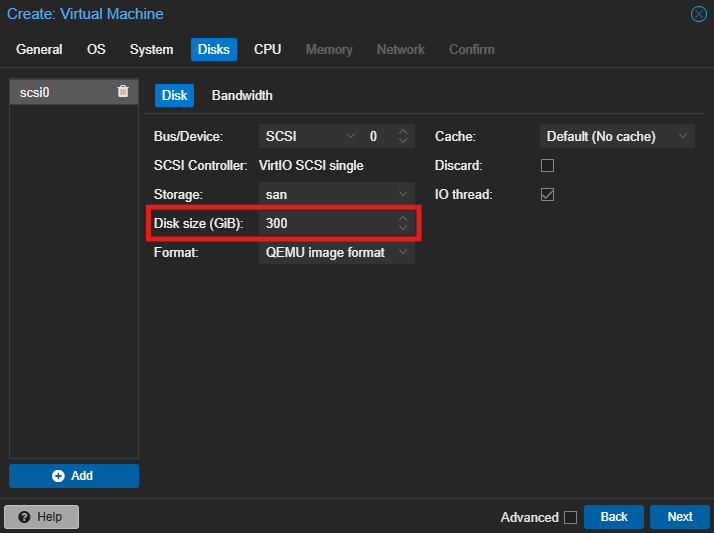Select the Disks tab
Viewport: 714px width, 533px height.
[x=214, y=50]
